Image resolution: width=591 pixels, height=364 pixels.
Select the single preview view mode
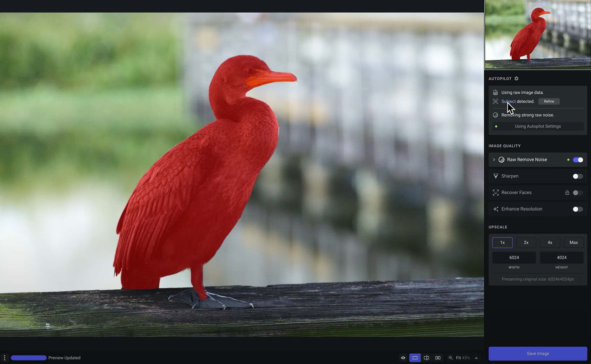pos(415,358)
